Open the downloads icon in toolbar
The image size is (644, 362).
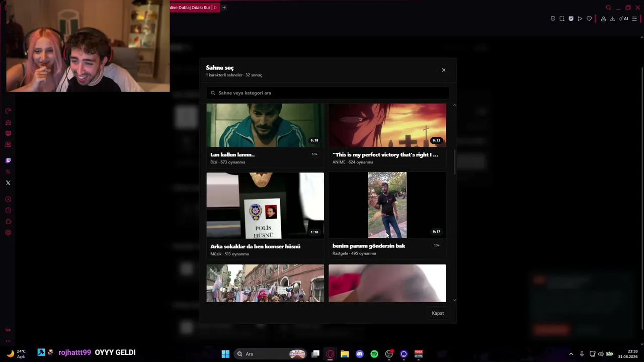coord(612,19)
